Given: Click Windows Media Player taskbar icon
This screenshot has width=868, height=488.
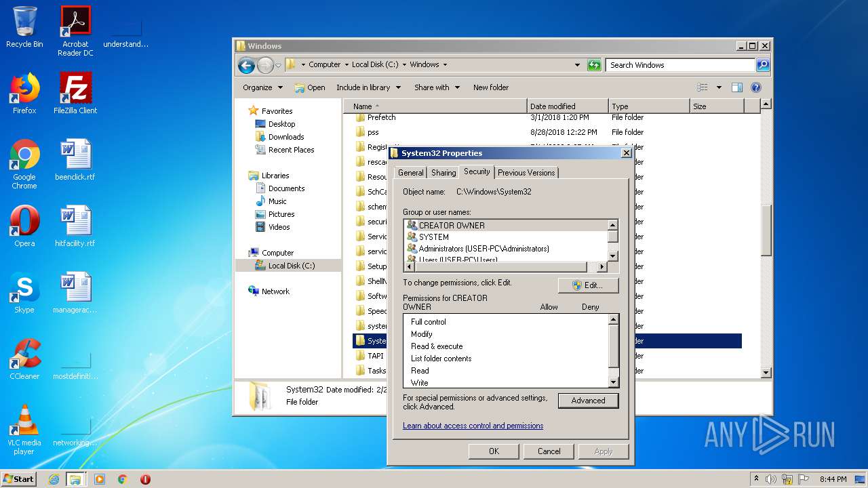Looking at the screenshot, I should tap(100, 479).
